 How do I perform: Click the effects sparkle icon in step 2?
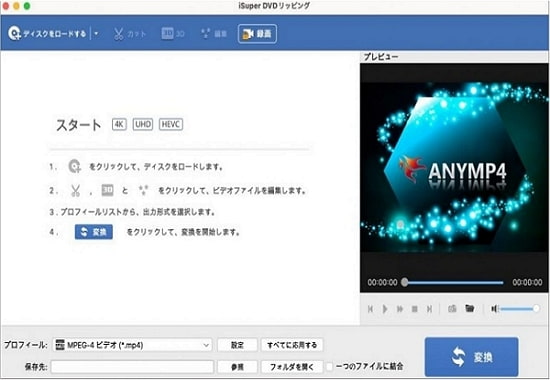(143, 191)
